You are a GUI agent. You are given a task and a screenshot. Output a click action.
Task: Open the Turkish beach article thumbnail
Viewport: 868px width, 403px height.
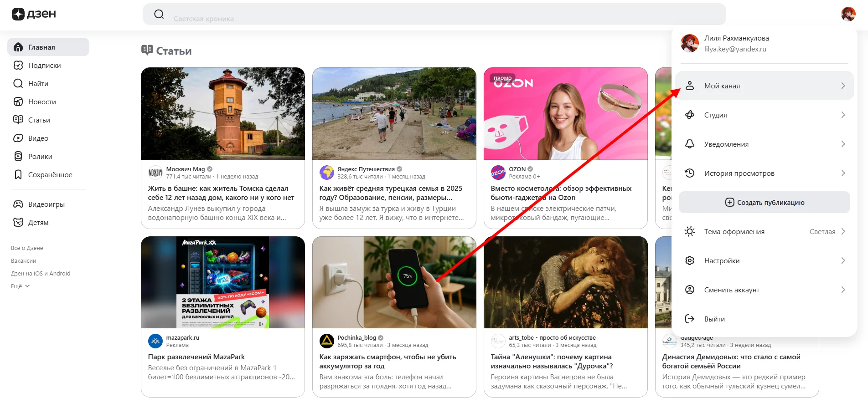(x=394, y=114)
